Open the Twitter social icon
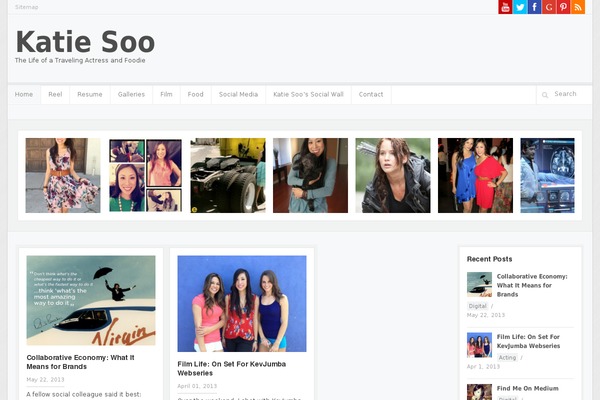The image size is (600, 400). (x=520, y=7)
